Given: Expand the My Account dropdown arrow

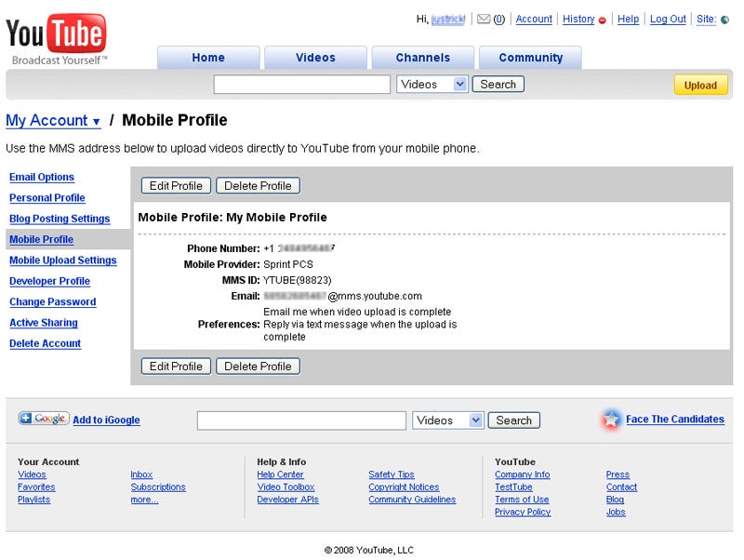Looking at the screenshot, I should pyautogui.click(x=97, y=122).
